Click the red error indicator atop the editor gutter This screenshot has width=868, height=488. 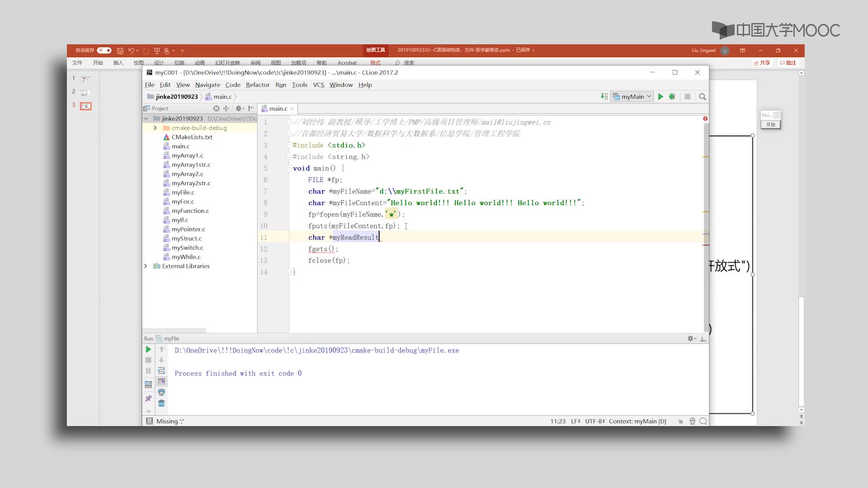point(705,118)
